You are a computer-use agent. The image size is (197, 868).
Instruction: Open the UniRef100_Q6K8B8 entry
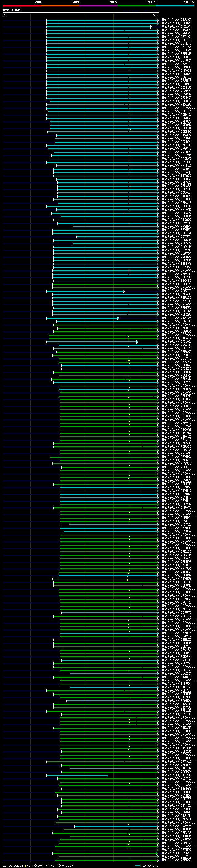pyautogui.click(x=177, y=186)
